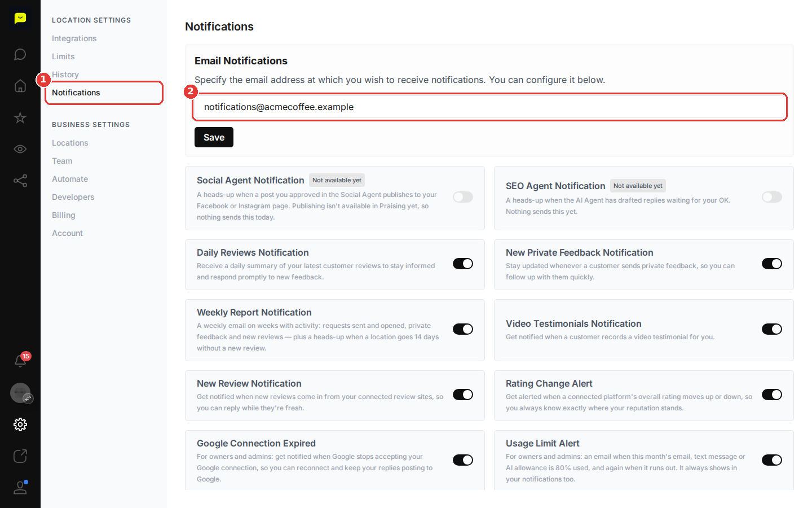Screen dimensions: 812x508
Task: Open Locations business settings
Action: pos(70,143)
